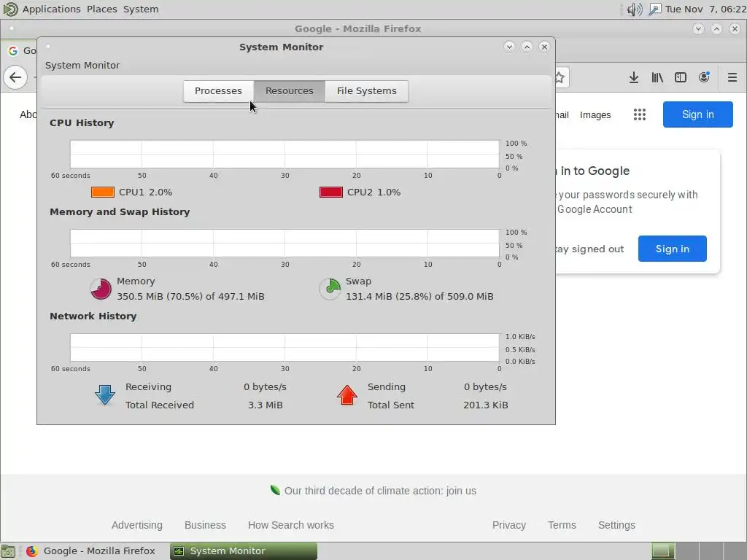Maximize the System Monitor window
This screenshot has width=747, height=560.
(x=527, y=47)
